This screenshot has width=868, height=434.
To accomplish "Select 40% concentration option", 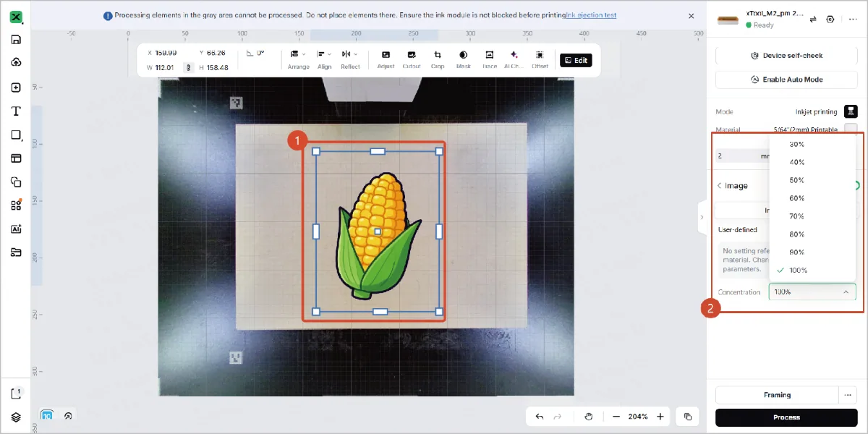I will 812,162.
